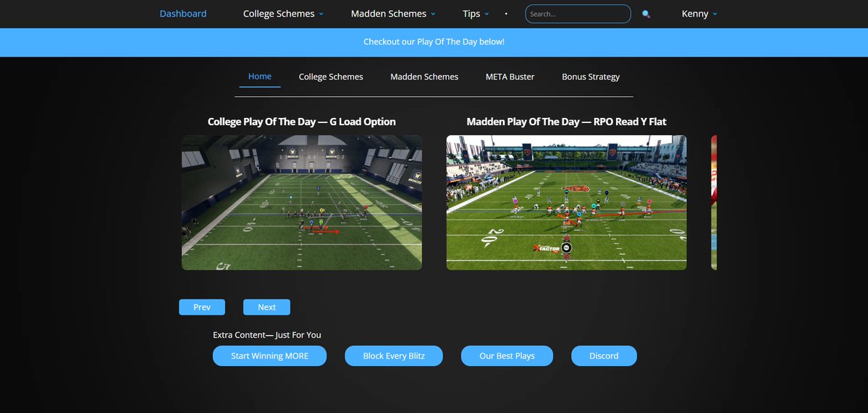Click the search magnifier icon
Screen dimensions: 868x413
646,14
